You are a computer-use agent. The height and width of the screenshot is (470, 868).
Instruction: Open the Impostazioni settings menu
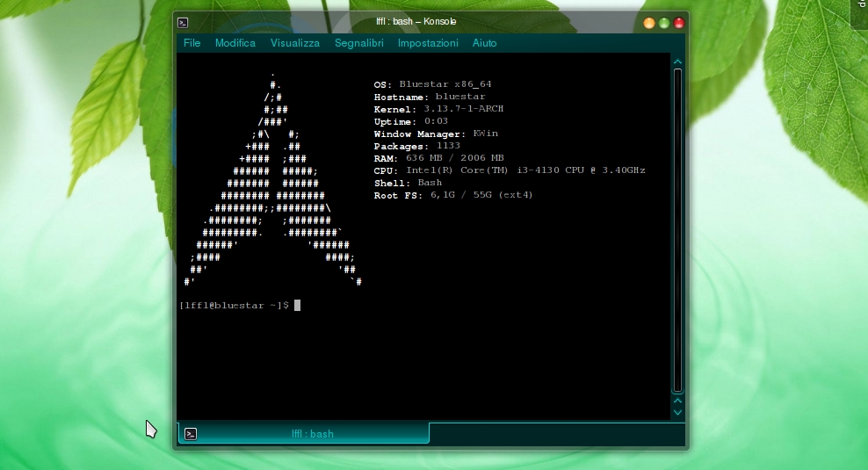pyautogui.click(x=428, y=43)
